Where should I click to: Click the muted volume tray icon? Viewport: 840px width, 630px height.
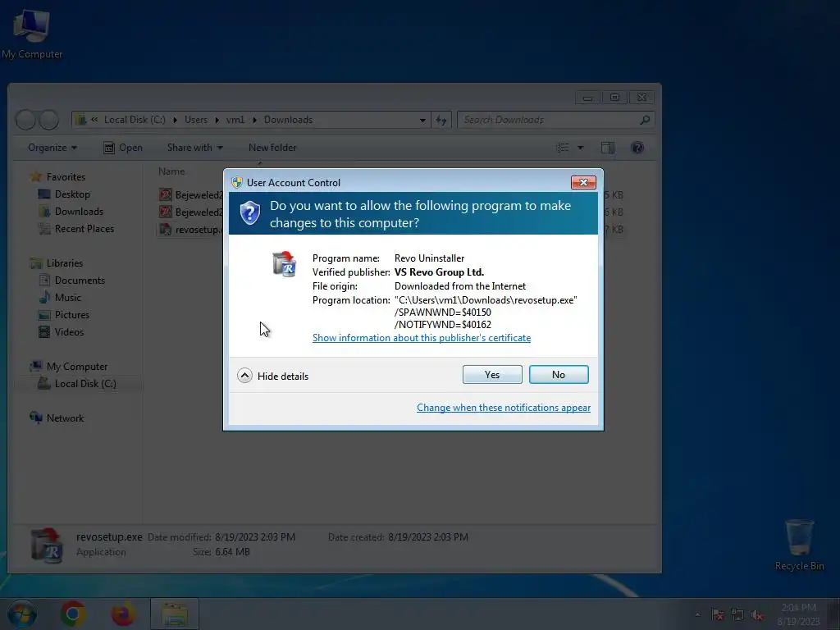coord(757,615)
